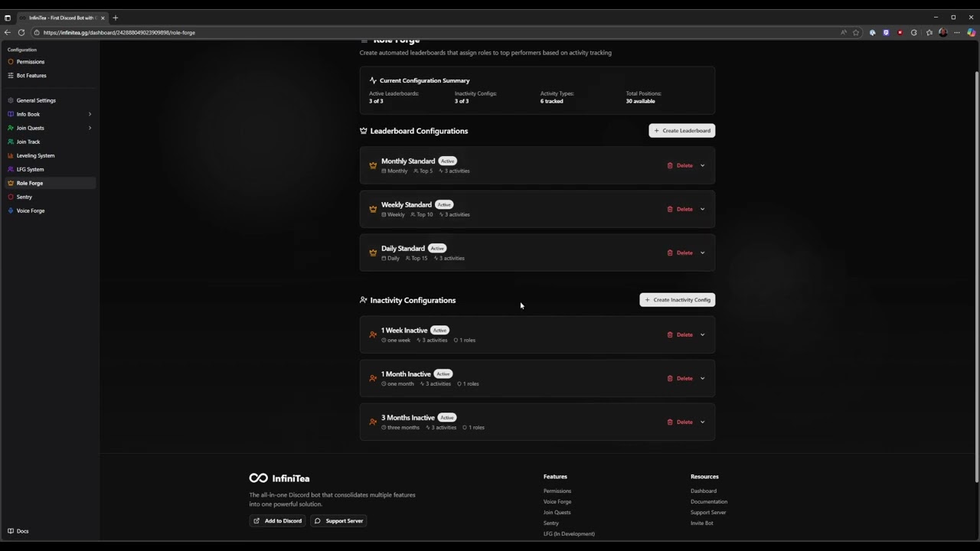Open the footer Join Quests link
This screenshot has width=980, height=551.
pyautogui.click(x=557, y=513)
